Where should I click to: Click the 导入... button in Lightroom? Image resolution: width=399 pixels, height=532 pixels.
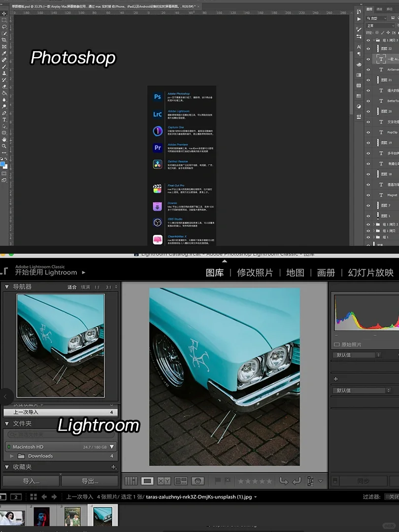point(31,481)
